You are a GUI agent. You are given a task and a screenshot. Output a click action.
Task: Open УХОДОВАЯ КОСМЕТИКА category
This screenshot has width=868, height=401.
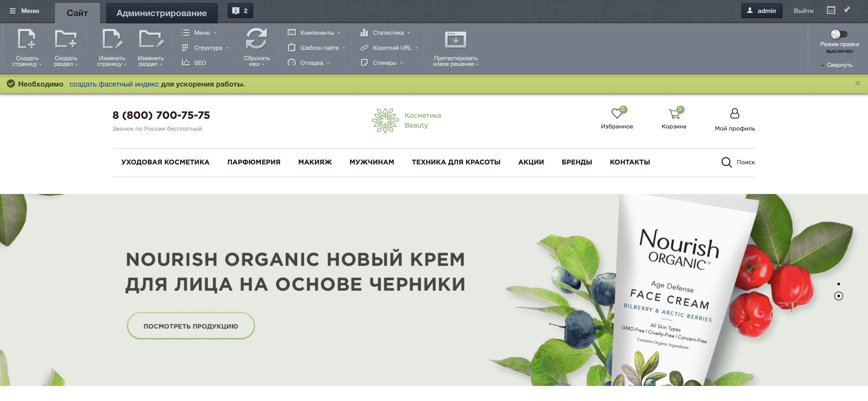coord(165,162)
